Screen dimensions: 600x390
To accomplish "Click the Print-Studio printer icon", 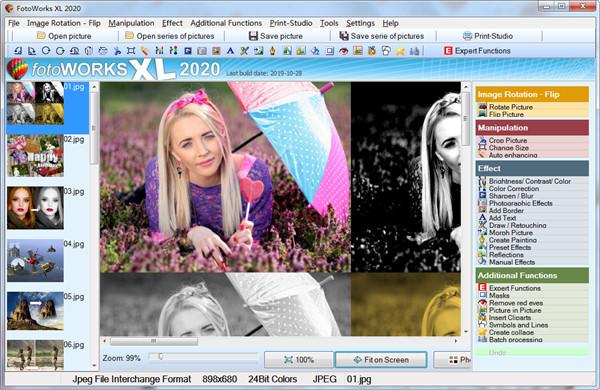I will click(467, 36).
